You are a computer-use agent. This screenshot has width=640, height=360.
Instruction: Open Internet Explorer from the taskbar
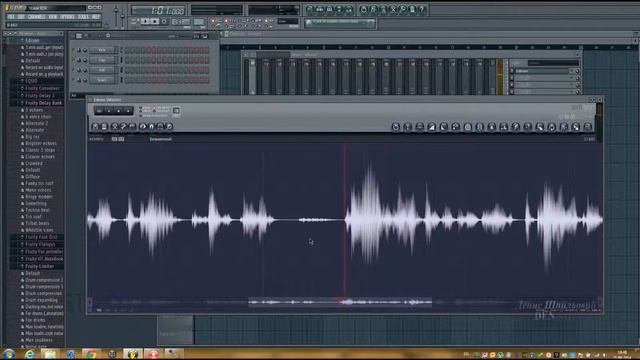click(x=29, y=354)
